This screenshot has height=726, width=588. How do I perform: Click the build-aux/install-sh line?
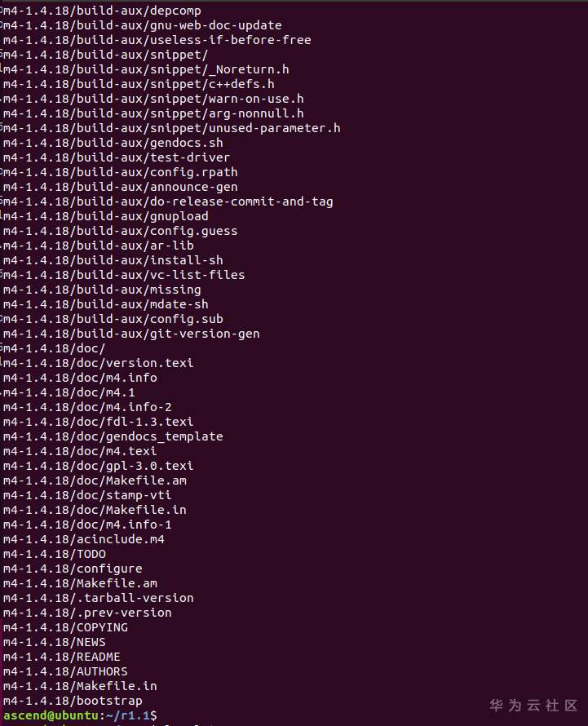point(113,260)
